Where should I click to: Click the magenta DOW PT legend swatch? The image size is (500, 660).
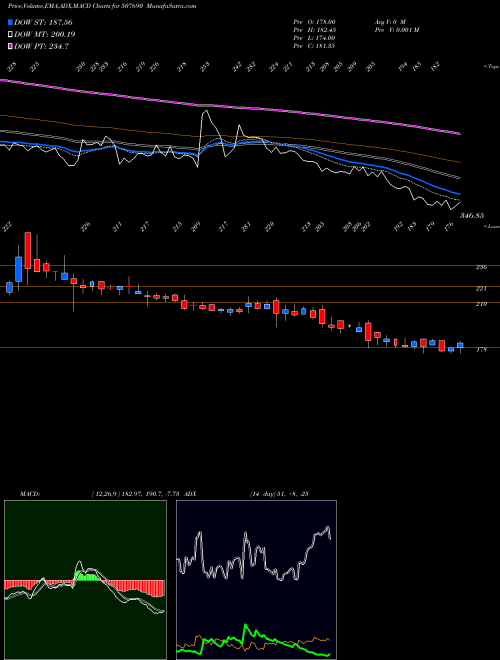pyautogui.click(x=10, y=46)
